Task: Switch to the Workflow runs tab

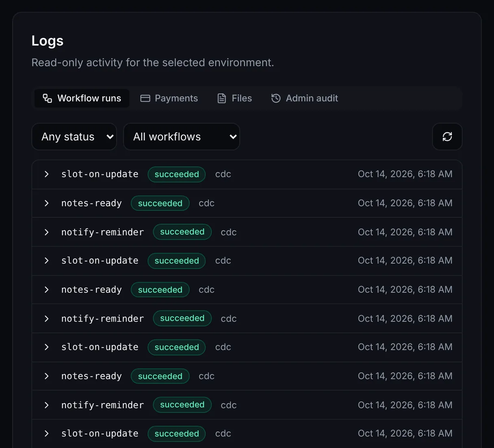Action: tap(82, 98)
